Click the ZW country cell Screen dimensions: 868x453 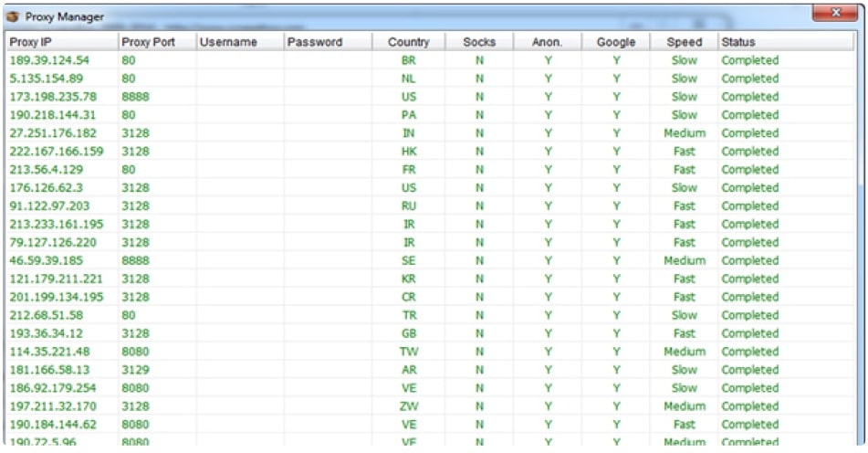pos(409,406)
